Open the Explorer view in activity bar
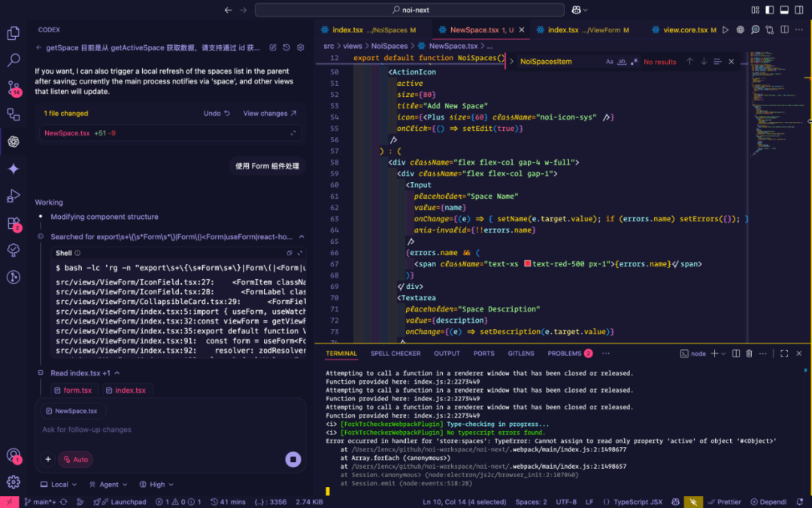Image resolution: width=812 pixels, height=508 pixels. (x=14, y=33)
